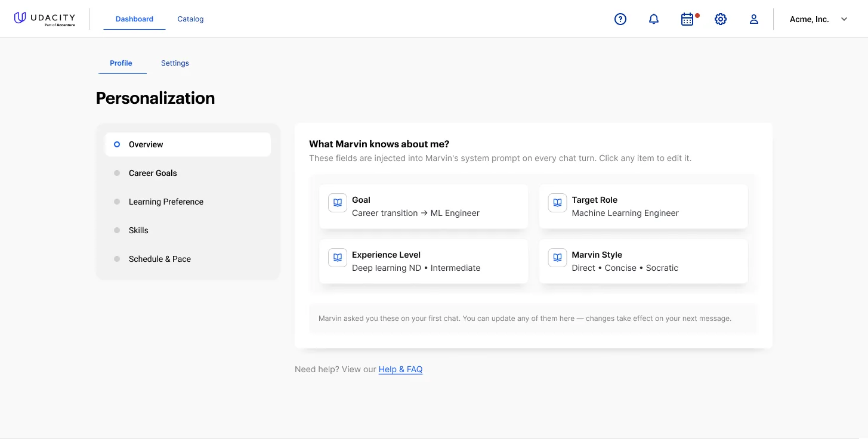Click 'Direct • Concise • Socratic' value
The image size is (868, 439).
[x=625, y=268]
